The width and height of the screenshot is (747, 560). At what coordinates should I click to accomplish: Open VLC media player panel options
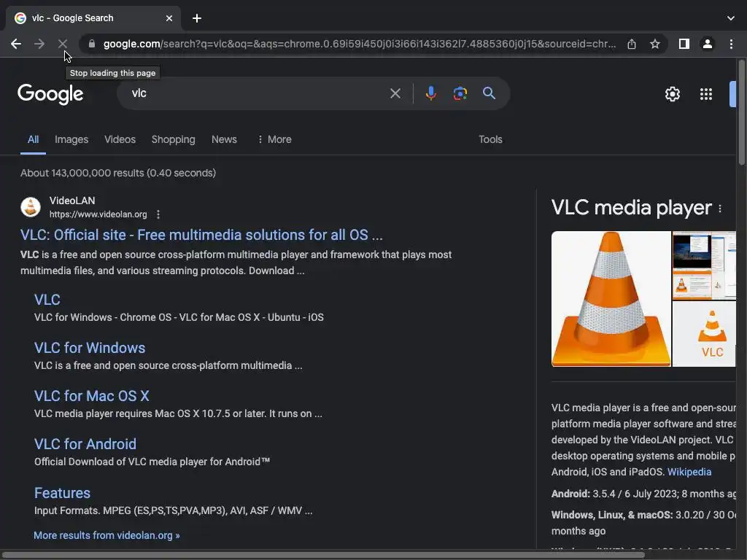pyautogui.click(x=720, y=209)
